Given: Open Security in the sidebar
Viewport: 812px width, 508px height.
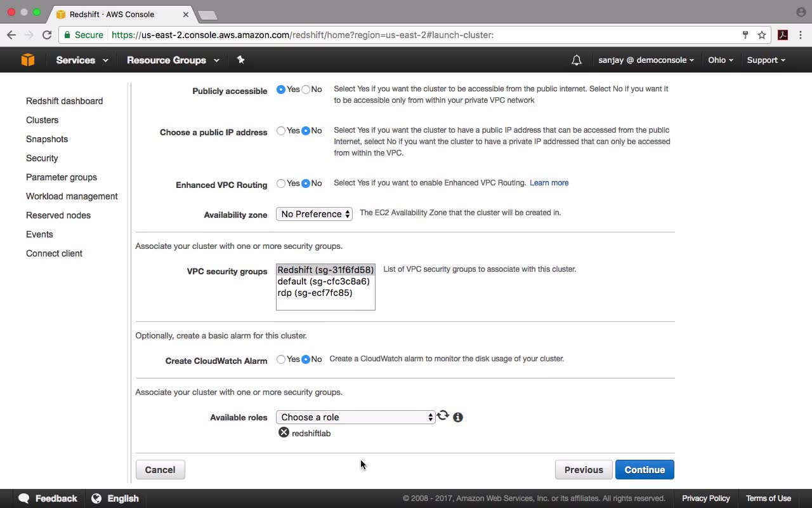Looking at the screenshot, I should [x=42, y=158].
